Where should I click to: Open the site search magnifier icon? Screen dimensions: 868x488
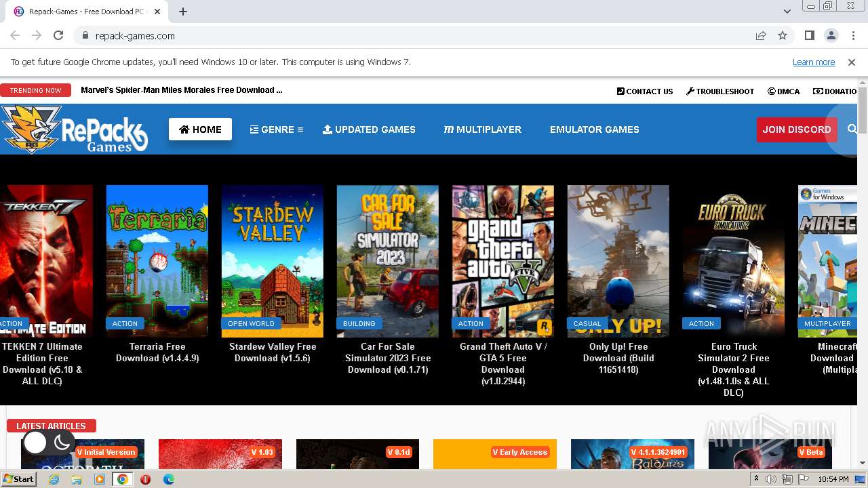[x=852, y=129]
